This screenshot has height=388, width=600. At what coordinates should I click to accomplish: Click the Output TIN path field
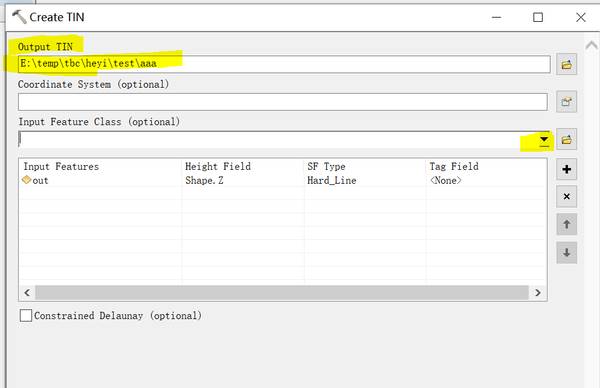click(284, 64)
